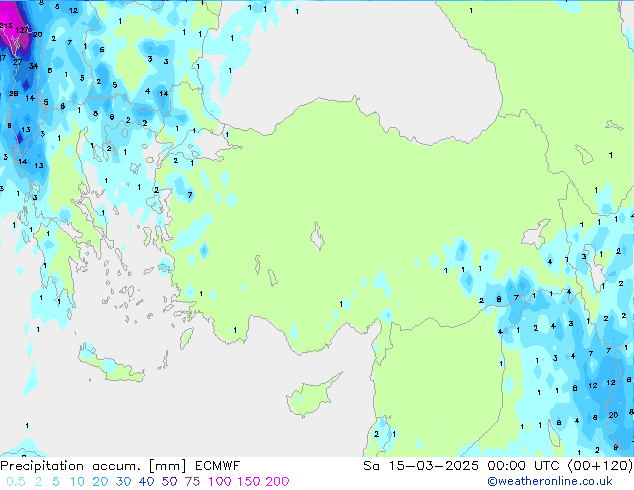634x490 pixels.
Task: Select the legend value 50 in the colour scale
Action: point(169,482)
